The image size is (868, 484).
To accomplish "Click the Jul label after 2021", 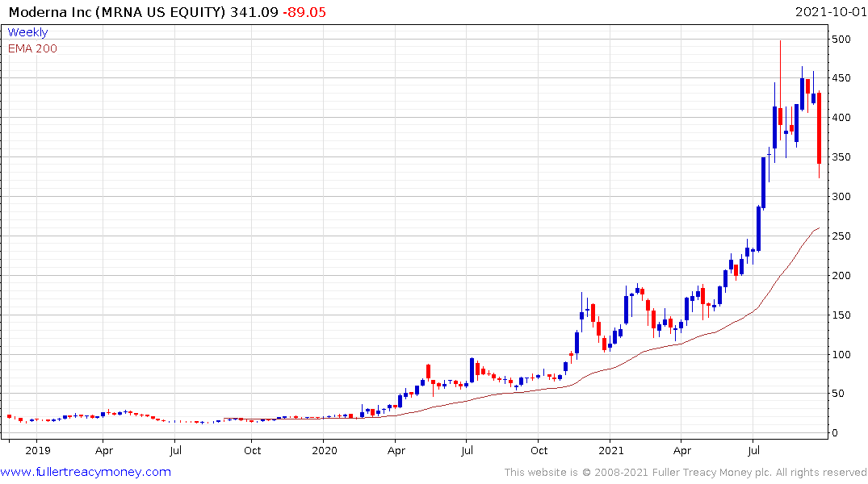I will (x=753, y=450).
